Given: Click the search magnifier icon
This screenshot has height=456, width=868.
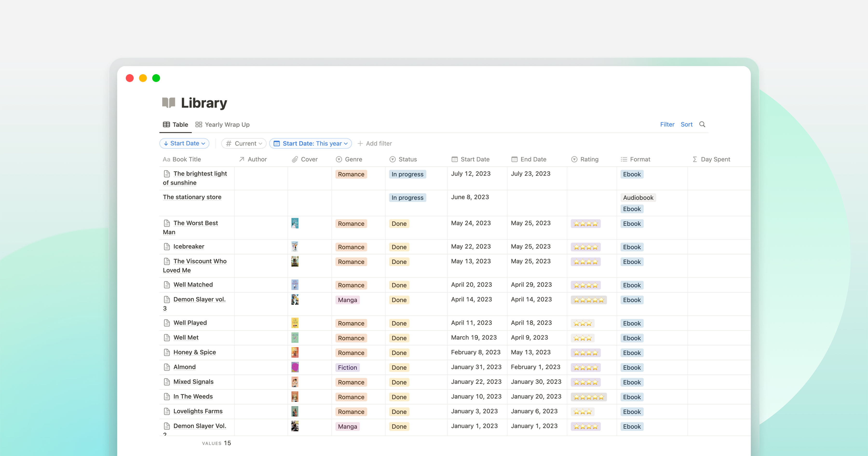Looking at the screenshot, I should click(x=702, y=124).
